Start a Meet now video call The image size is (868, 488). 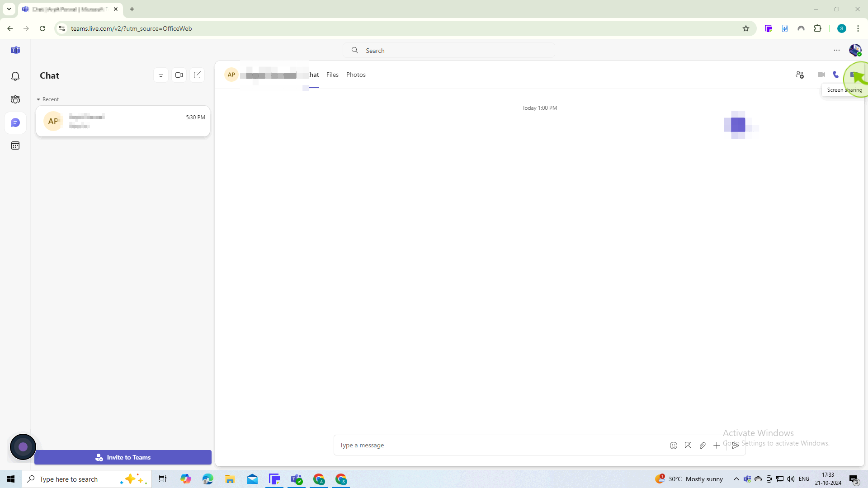179,75
